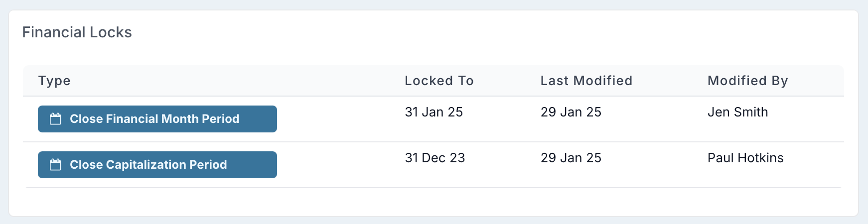Image resolution: width=868 pixels, height=224 pixels.
Task: Select 29 Jan 25 for financial month row
Action: [571, 112]
